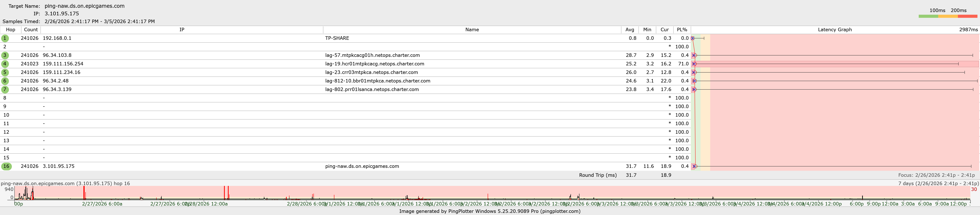Click the tall red spike before 2/28/2026 12:00a
The width and height of the screenshot is (980, 215).
click(x=224, y=192)
